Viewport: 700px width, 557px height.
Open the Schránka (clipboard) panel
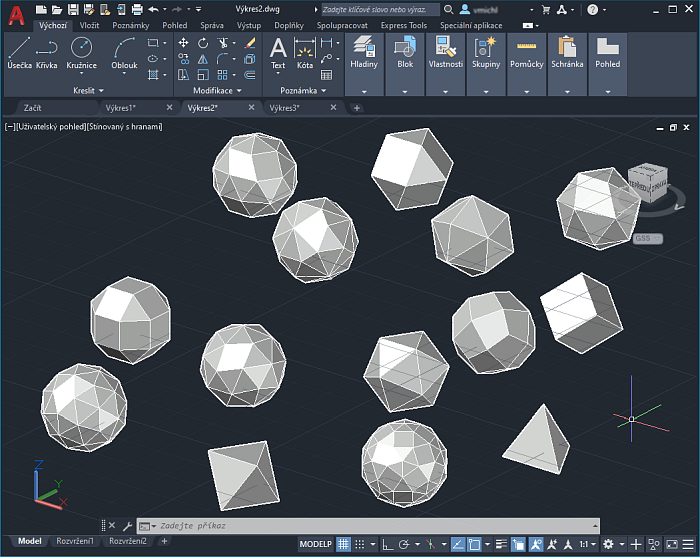(x=566, y=52)
